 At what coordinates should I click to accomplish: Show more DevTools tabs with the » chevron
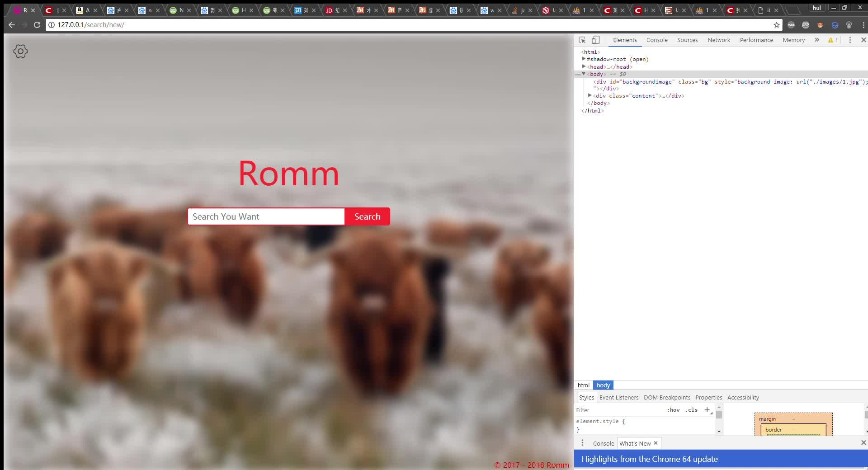tap(817, 40)
